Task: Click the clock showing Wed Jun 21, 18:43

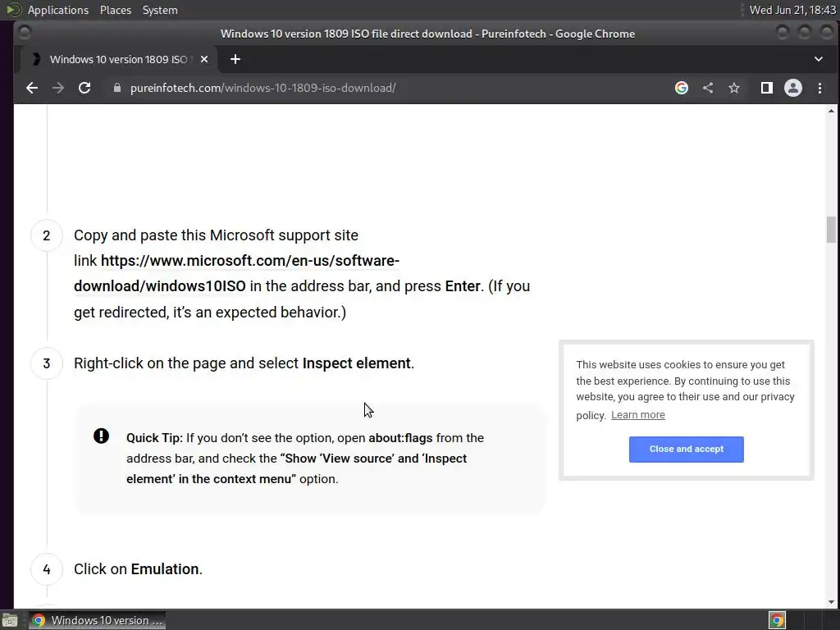Action: (x=792, y=10)
